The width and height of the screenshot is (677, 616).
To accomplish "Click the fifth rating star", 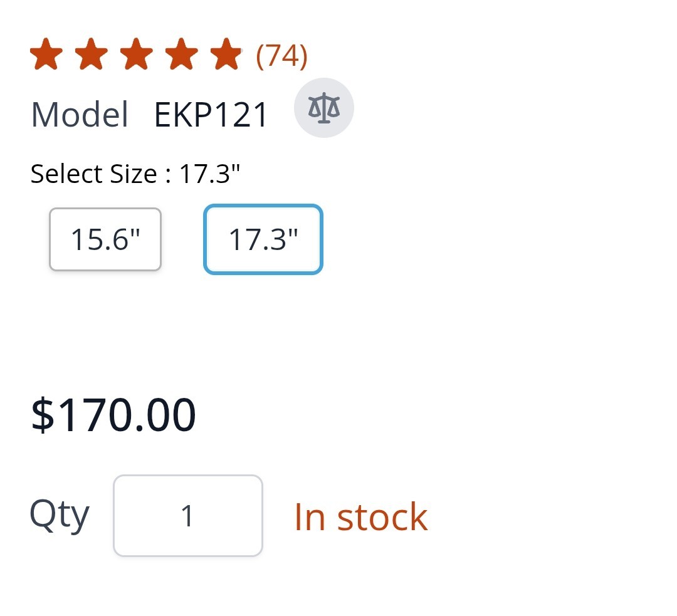I will point(226,54).
